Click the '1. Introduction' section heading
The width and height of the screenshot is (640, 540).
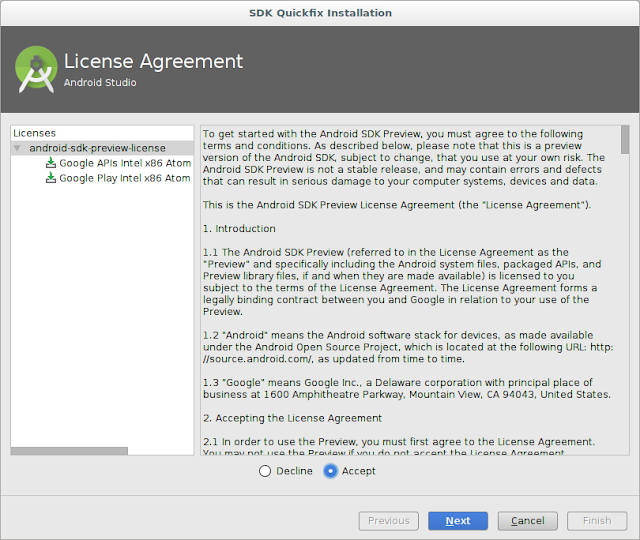click(239, 229)
